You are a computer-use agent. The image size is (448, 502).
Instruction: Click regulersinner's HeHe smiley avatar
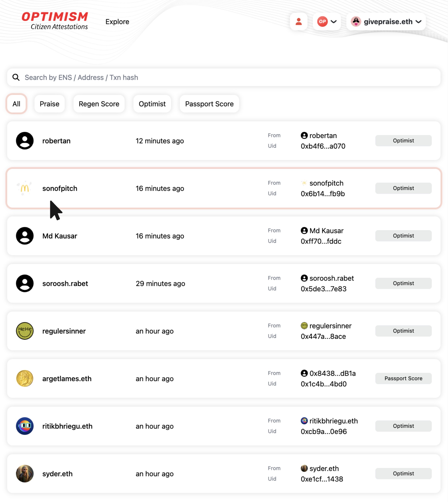pyautogui.click(x=25, y=331)
